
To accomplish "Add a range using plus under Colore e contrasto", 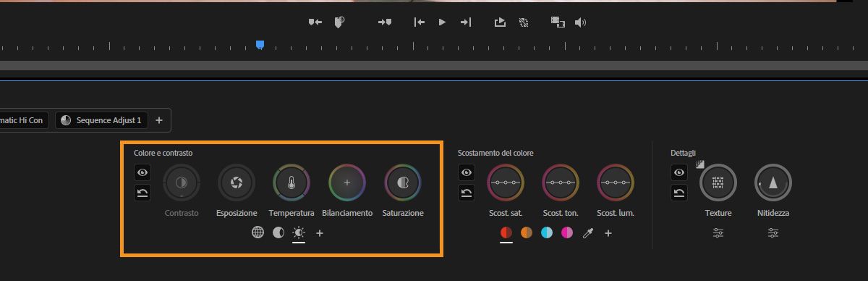I will pos(320,232).
